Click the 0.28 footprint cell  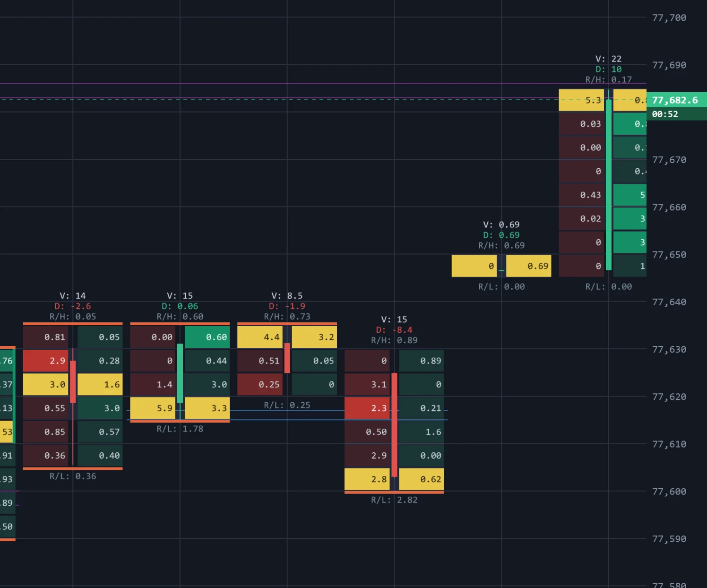click(x=100, y=361)
